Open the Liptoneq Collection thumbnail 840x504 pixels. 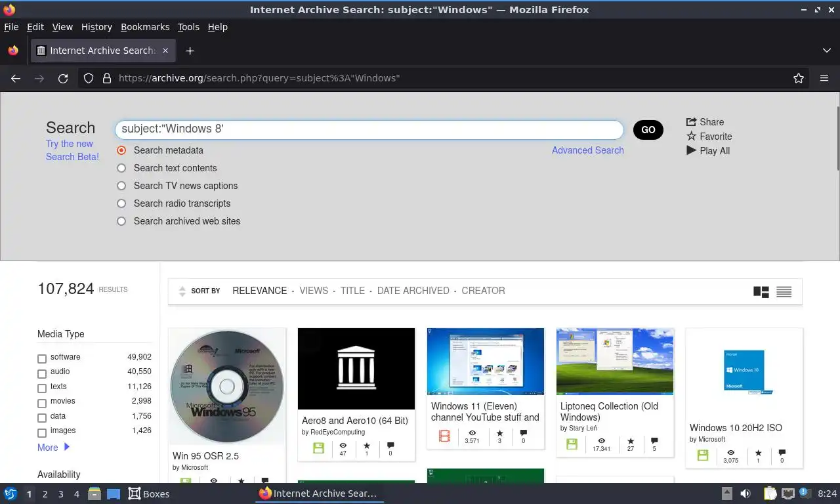[615, 362]
